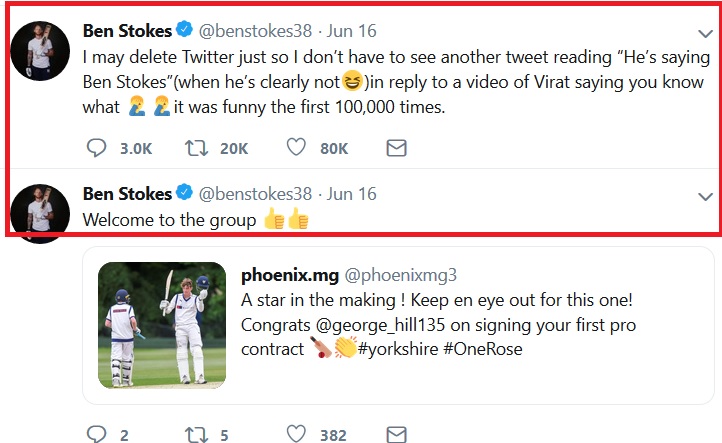The width and height of the screenshot is (722, 443).
Task: Like the tweet with 80K likes
Action: (296, 147)
